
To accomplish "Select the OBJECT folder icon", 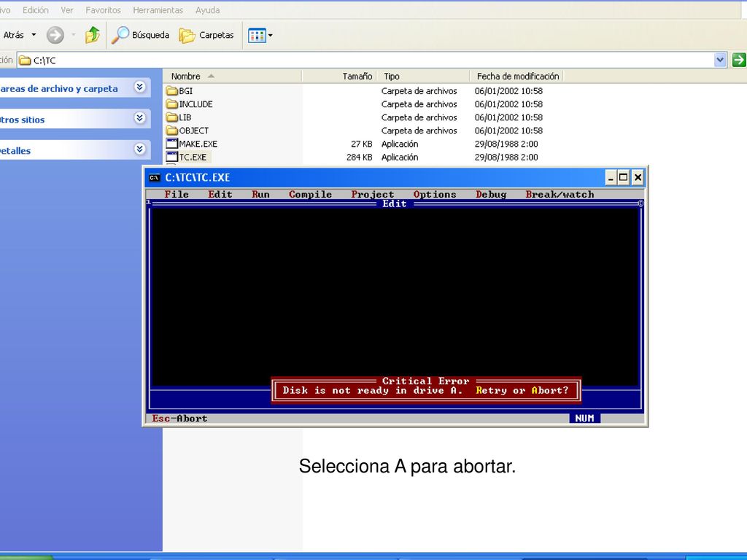I will 172,131.
